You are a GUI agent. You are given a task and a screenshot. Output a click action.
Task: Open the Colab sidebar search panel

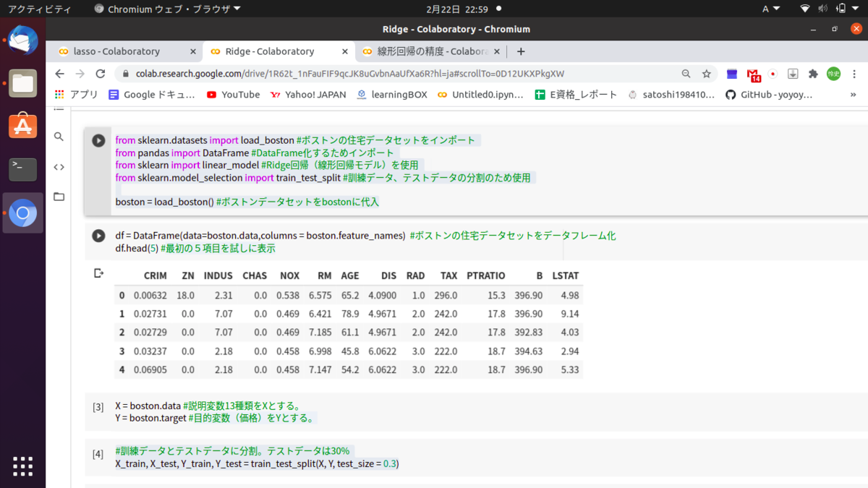59,137
